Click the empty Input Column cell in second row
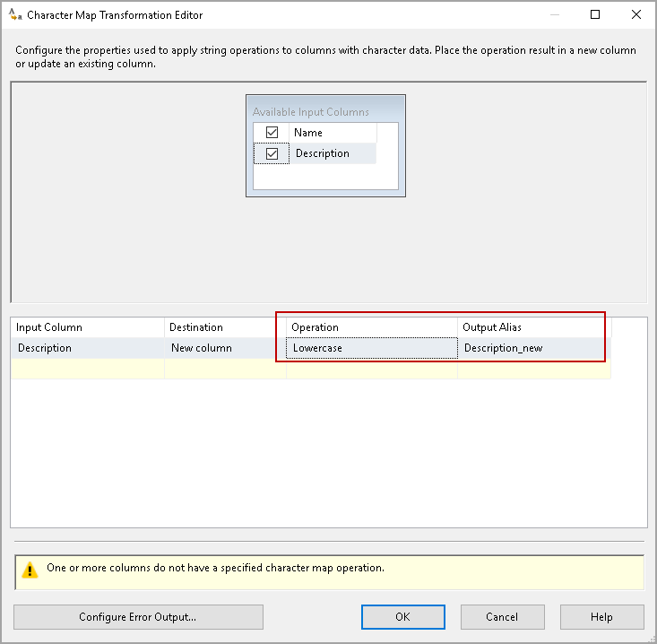This screenshot has width=657, height=644. click(x=87, y=369)
